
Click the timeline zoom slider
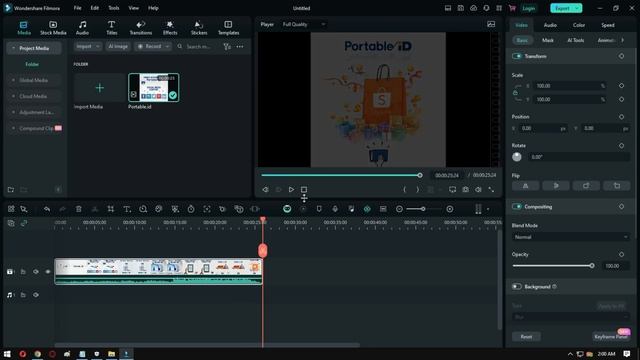pyautogui.click(x=424, y=209)
